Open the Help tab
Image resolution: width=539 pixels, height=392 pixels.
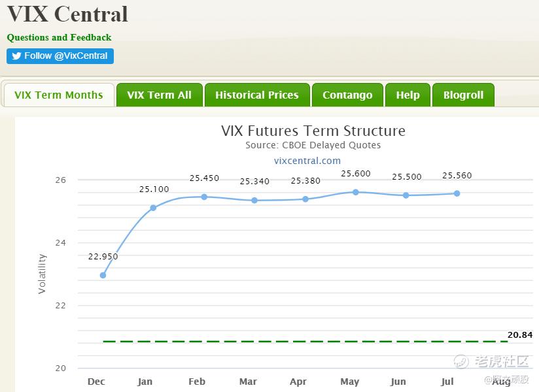[x=408, y=95]
